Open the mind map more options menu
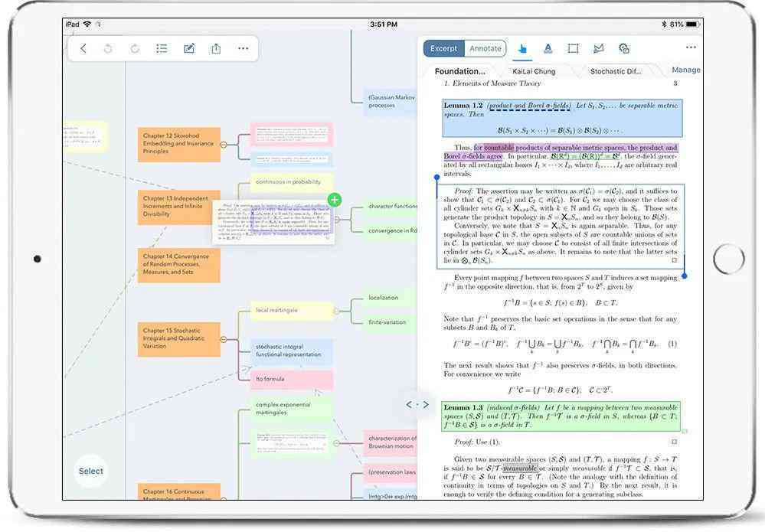Viewport: 765px width, 532px height. point(243,48)
